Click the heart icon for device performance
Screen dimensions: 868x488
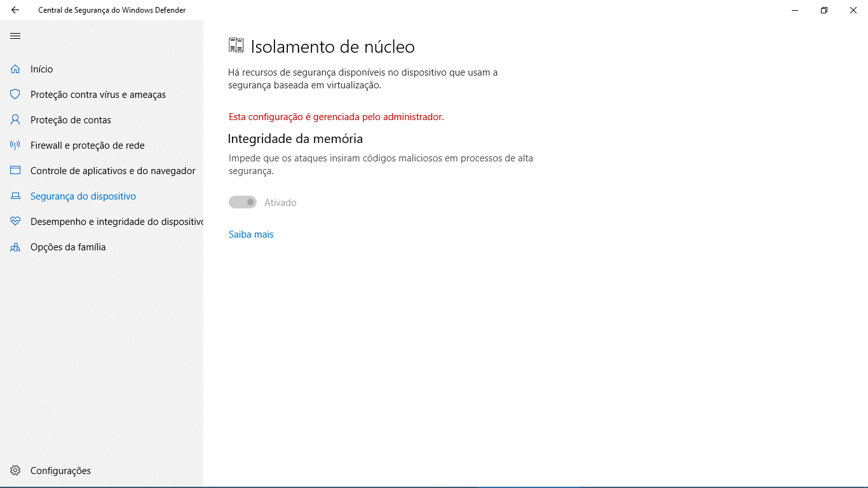[15, 222]
